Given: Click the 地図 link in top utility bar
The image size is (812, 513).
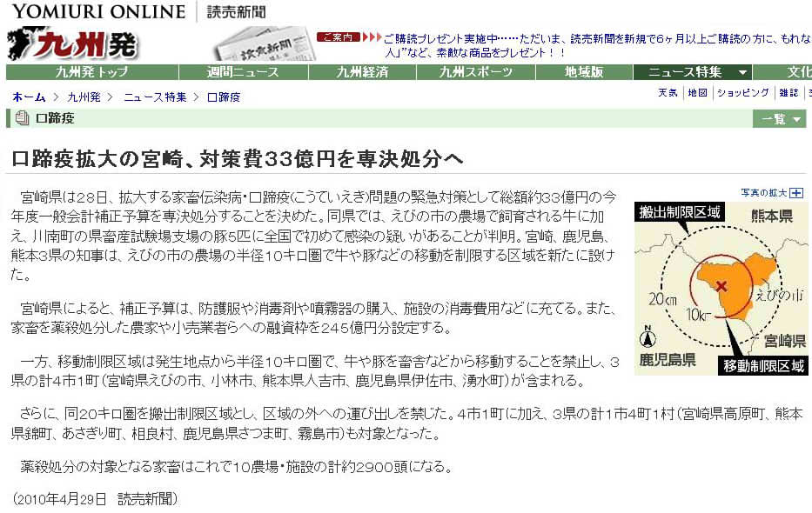Looking at the screenshot, I should click(697, 92).
